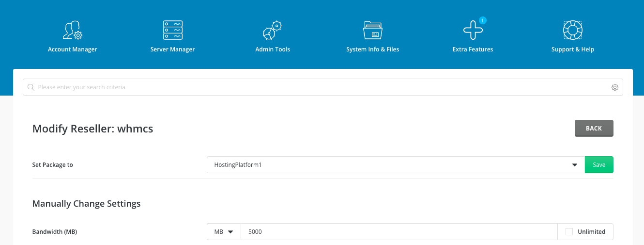
Task: Open the Set Package to dropdown
Action: [396, 165]
